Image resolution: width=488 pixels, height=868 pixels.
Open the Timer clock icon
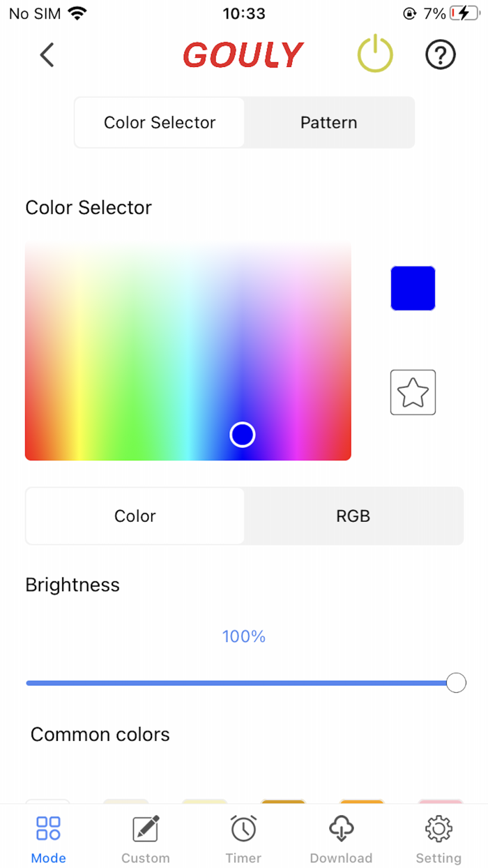pyautogui.click(x=243, y=829)
